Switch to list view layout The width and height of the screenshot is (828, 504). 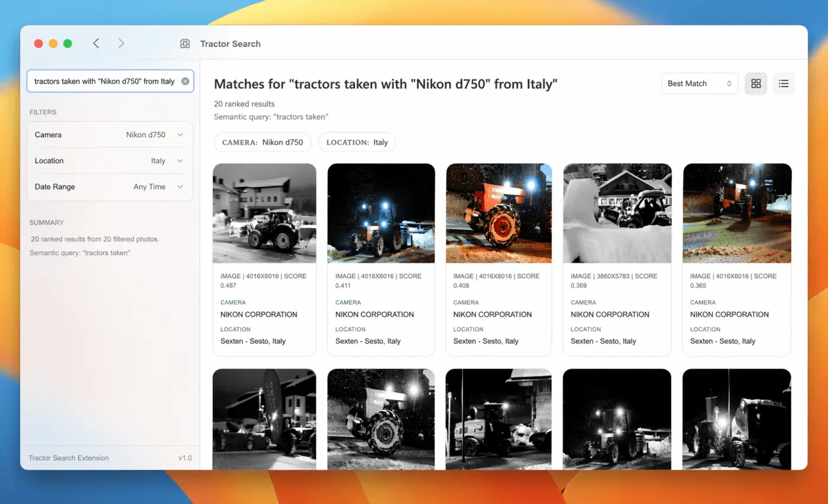(784, 83)
